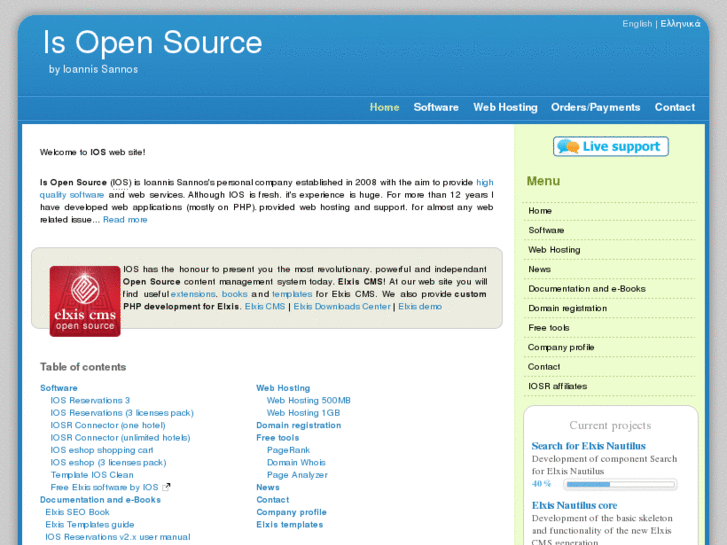Open IOS Reservations 3 link
Screen dimensions: 727x545
(x=90, y=400)
